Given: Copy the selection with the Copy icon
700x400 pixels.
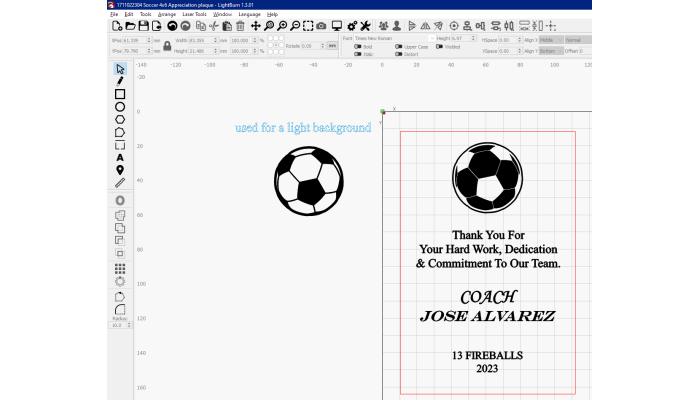Looking at the screenshot, I should 201,26.
